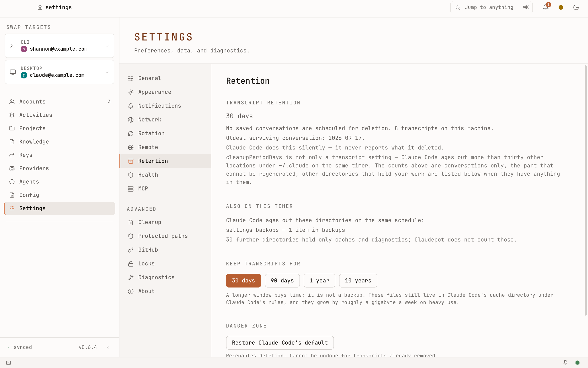Click the terminal icon in the CLI swap target
588x368 pixels.
(13, 46)
